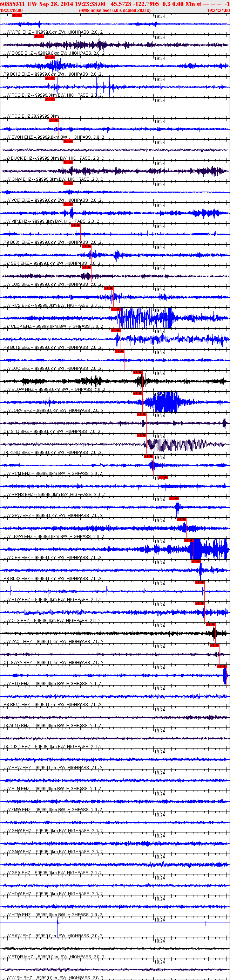230x980 pixels.
Task: Select the start time 19:23:18.00 label
Action: click(x=12, y=11)
